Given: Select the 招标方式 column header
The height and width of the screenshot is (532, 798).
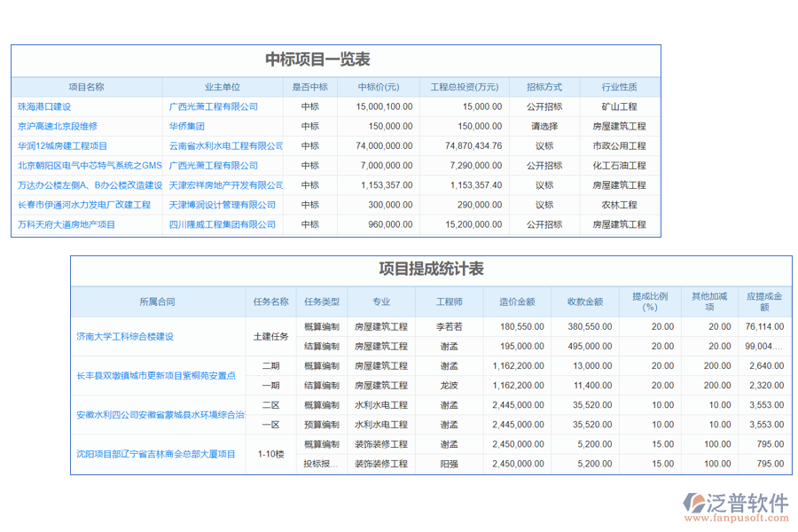Looking at the screenshot, I should [547, 86].
